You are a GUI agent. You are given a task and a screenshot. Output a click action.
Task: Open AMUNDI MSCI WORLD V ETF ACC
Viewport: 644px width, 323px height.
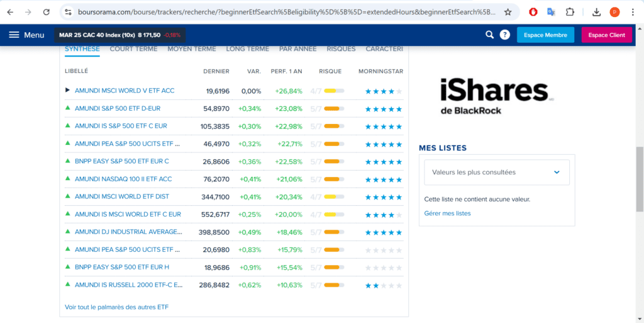125,91
